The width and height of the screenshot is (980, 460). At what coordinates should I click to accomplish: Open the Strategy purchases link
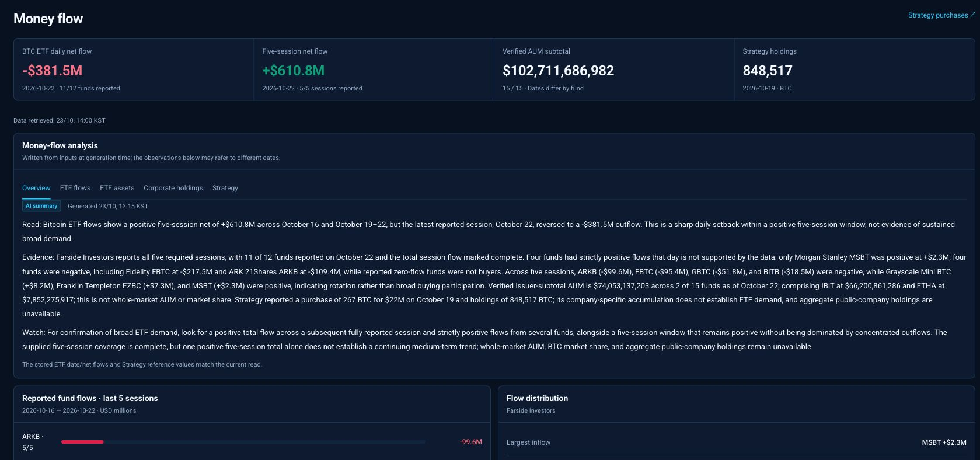(x=941, y=15)
